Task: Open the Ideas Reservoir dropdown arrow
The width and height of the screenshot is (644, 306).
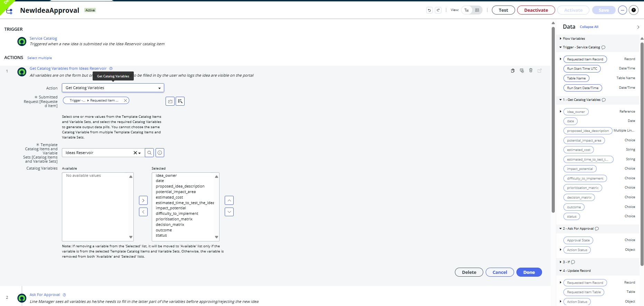Action: point(140,153)
